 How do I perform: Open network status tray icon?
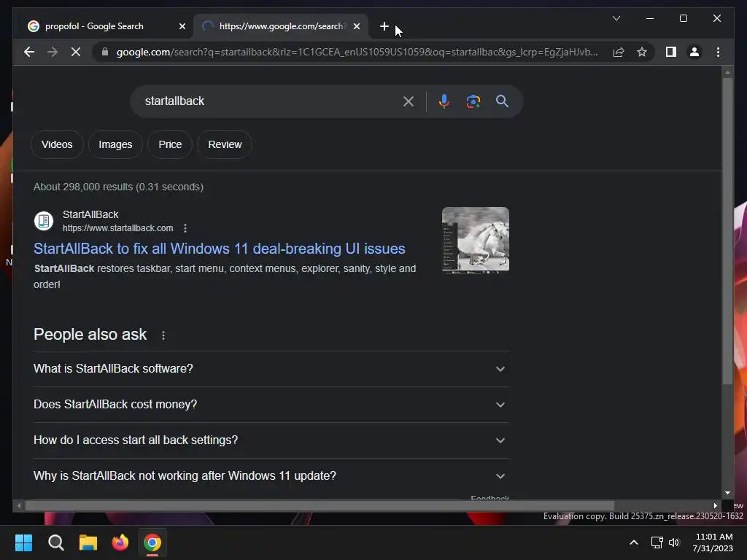click(x=657, y=542)
